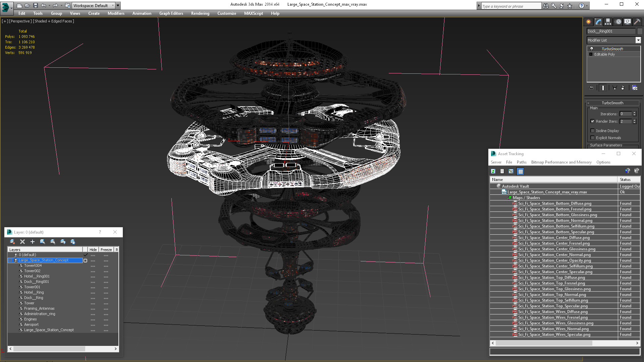This screenshot has width=644, height=362.
Task: Enable Isoline Display checkbox
Action: click(593, 131)
